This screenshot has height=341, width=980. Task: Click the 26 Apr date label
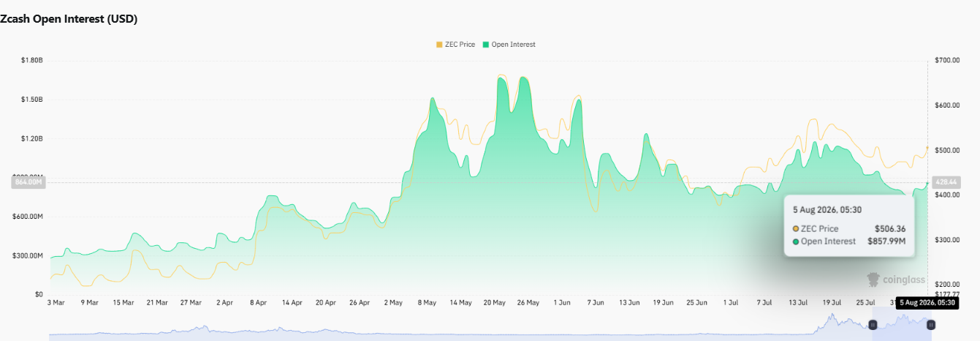tap(359, 302)
